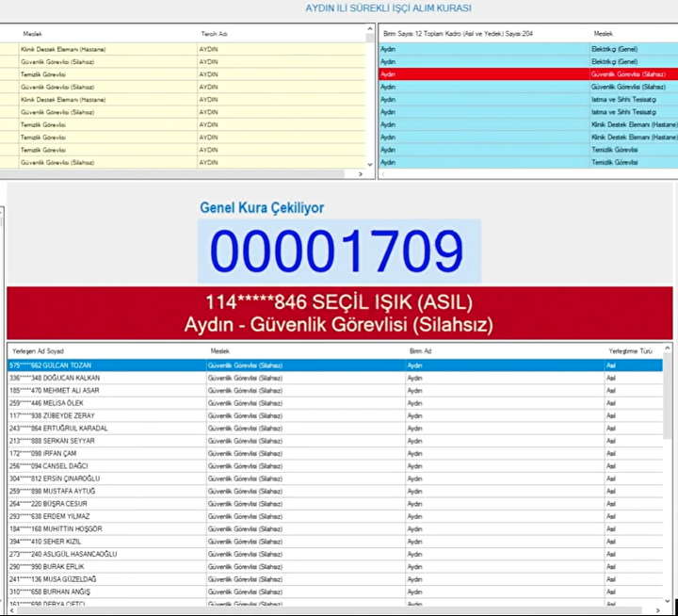678x616 pixels.
Task: Select the row '213*****888 SERKAN SEYYAR'
Action: coord(335,441)
